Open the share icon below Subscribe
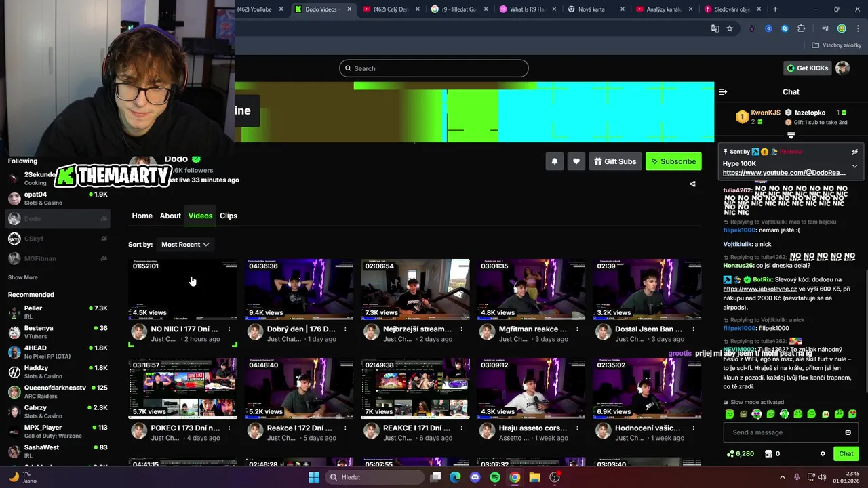The width and height of the screenshot is (868, 488). (692, 184)
